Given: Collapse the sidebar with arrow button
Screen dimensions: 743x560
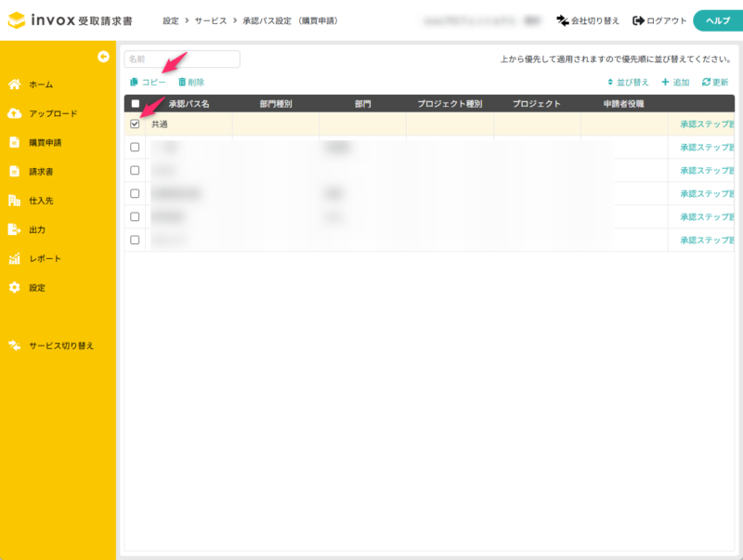Looking at the screenshot, I should [104, 57].
